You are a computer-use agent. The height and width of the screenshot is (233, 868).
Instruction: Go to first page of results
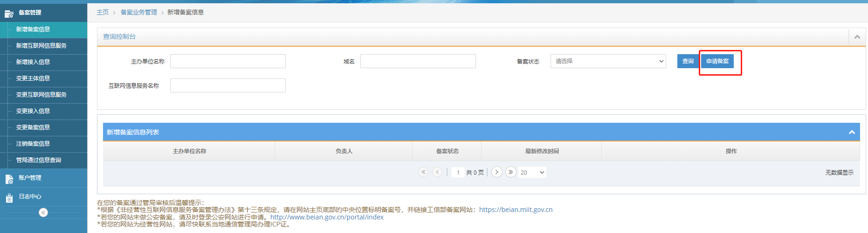point(423,172)
